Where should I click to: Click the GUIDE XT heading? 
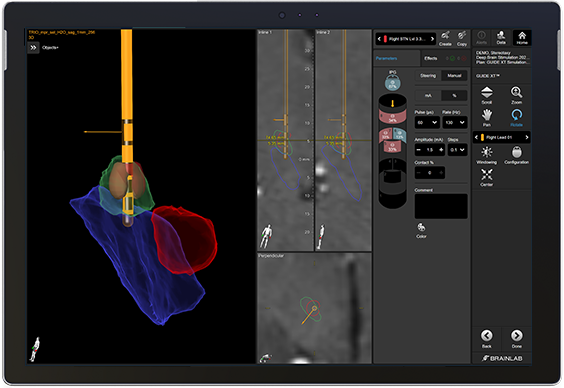(x=488, y=76)
